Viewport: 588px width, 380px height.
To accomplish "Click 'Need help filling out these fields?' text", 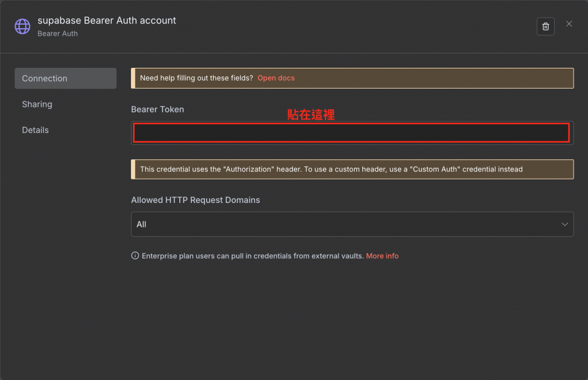I will pos(196,78).
